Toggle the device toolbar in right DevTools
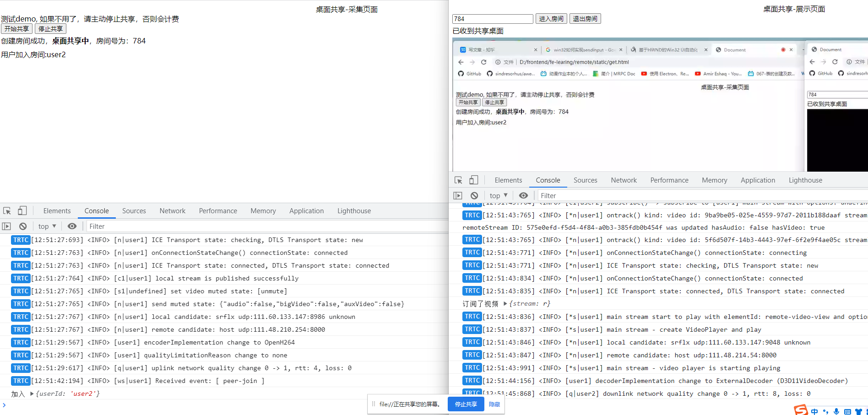 [x=474, y=180]
